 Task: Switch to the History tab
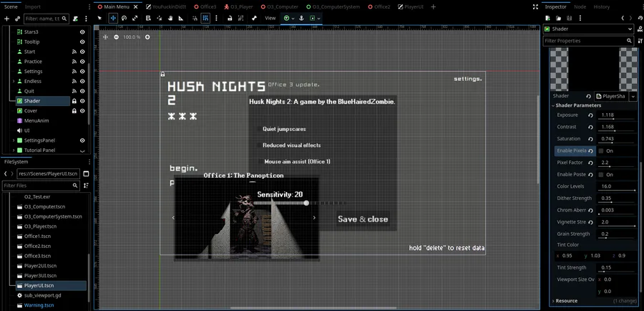(x=602, y=6)
